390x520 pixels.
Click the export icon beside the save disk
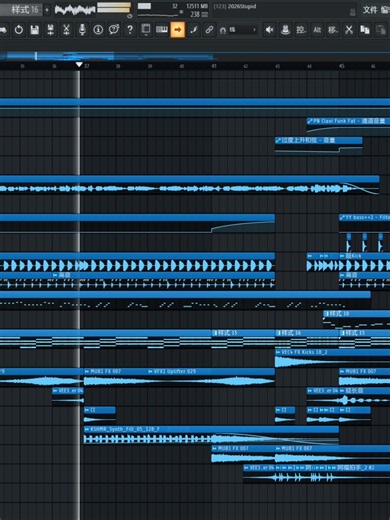pyautogui.click(x=50, y=30)
